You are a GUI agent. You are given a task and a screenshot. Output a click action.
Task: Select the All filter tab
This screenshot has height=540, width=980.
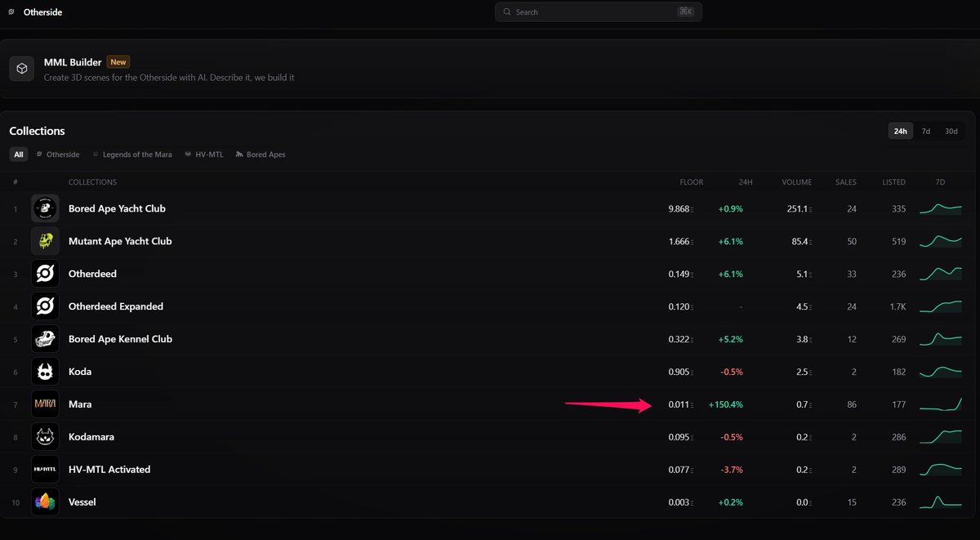(x=19, y=154)
